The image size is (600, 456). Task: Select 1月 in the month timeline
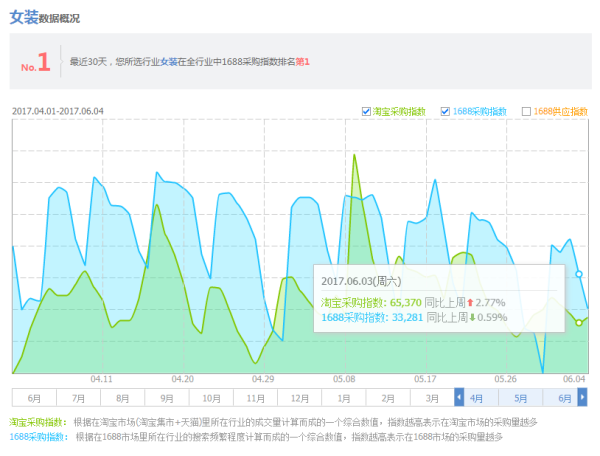[343, 397]
